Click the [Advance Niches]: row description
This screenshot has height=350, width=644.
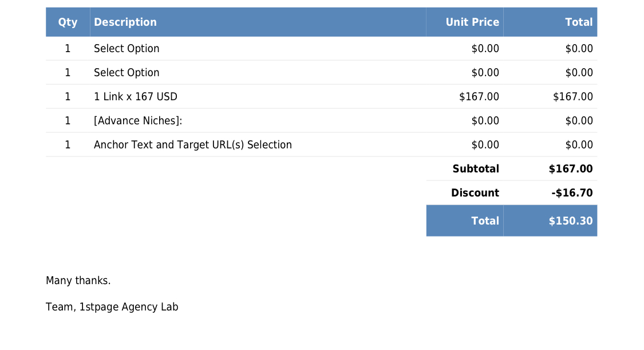click(x=138, y=121)
